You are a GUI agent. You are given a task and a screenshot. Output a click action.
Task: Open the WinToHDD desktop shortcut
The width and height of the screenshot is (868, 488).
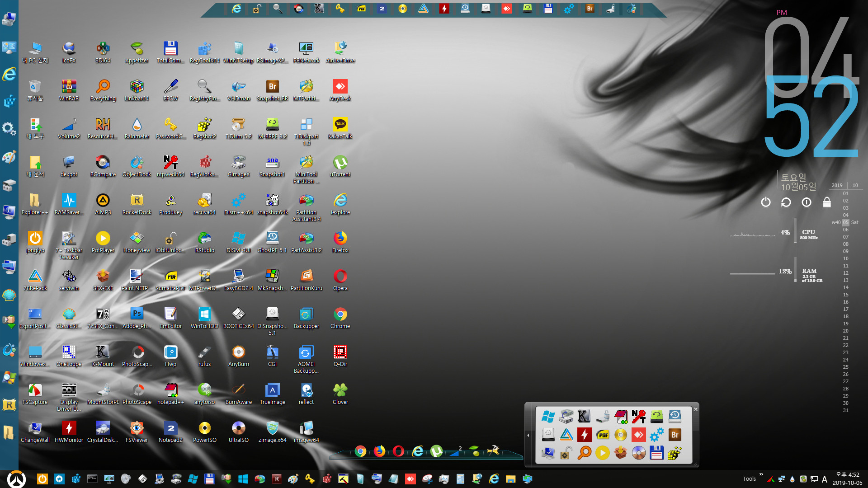click(204, 318)
